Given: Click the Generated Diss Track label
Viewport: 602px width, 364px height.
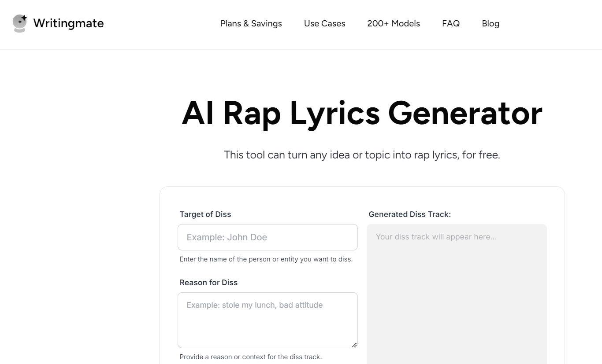Looking at the screenshot, I should click(409, 214).
